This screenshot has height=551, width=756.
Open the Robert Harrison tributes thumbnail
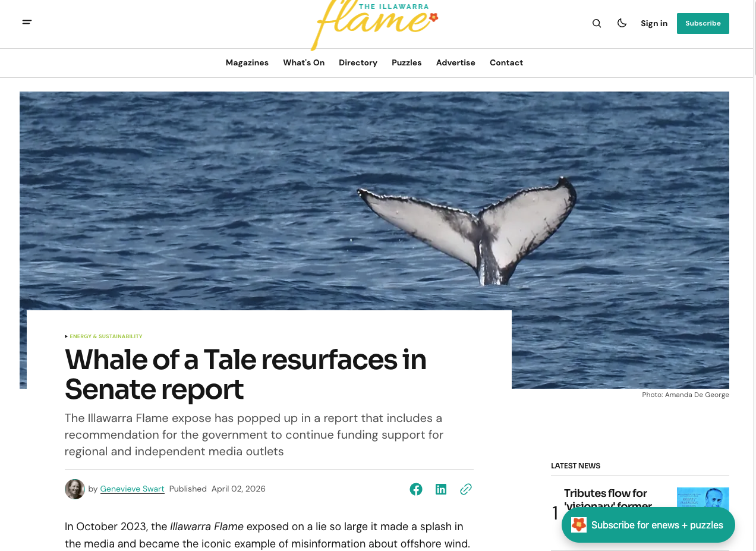[703, 498]
